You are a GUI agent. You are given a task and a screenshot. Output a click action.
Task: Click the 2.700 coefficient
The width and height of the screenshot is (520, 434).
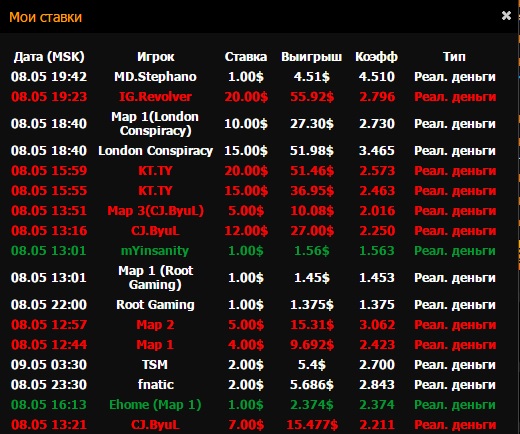377,365
